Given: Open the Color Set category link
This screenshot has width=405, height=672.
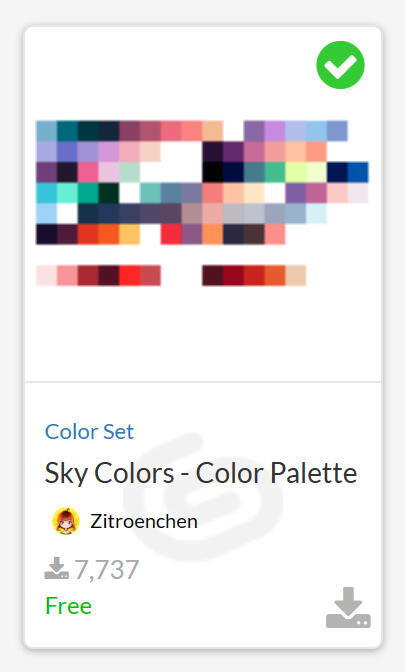Looking at the screenshot, I should tap(90, 432).
